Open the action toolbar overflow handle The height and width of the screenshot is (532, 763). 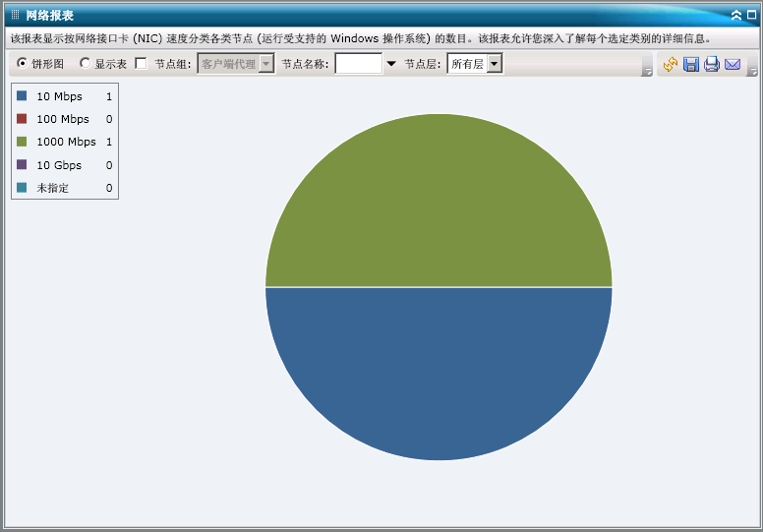(753, 72)
